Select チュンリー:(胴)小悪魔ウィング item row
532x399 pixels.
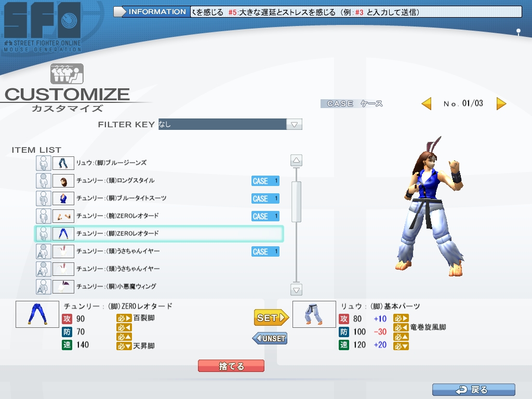coord(159,287)
